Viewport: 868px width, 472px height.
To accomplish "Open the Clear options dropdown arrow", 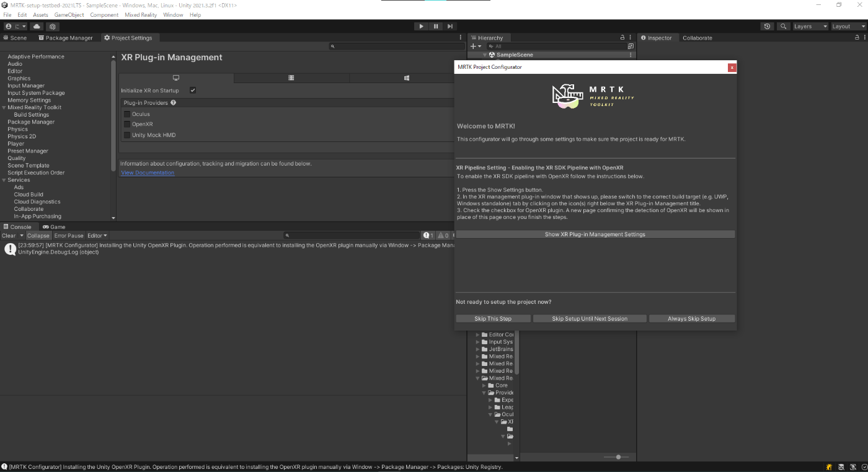I will pyautogui.click(x=22, y=236).
